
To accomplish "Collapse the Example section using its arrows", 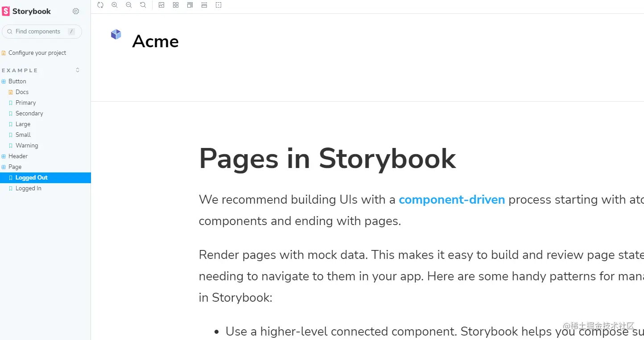I will tap(78, 70).
